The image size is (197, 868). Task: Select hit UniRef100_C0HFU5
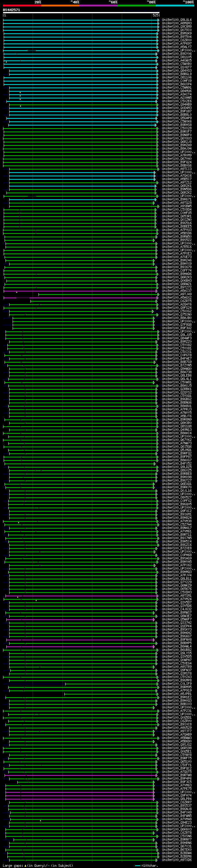tap(176, 213)
